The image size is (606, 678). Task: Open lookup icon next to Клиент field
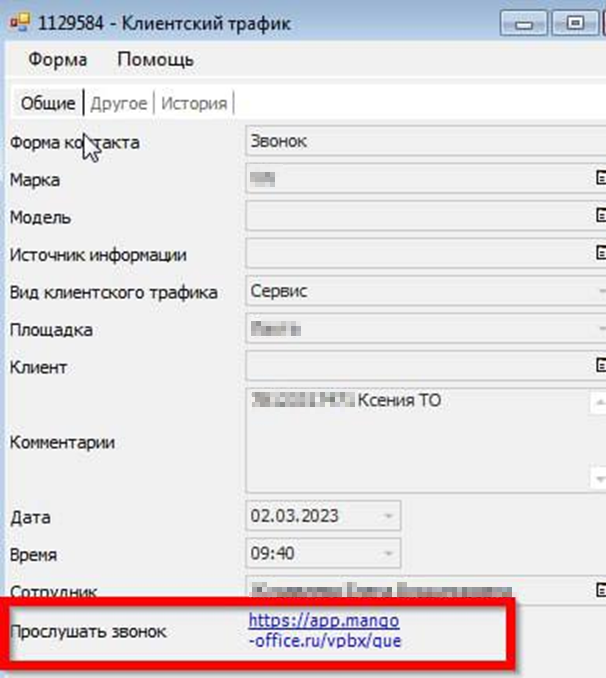600,366
